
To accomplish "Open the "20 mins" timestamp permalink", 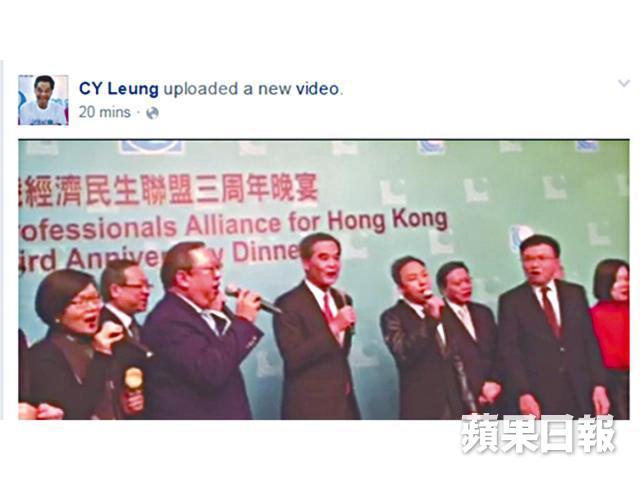I will 104,112.
